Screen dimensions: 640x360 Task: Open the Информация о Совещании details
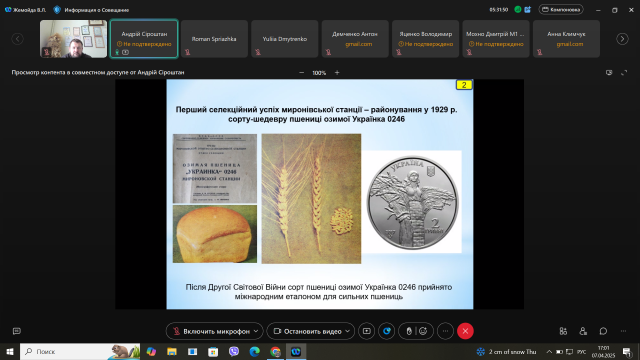(91, 10)
